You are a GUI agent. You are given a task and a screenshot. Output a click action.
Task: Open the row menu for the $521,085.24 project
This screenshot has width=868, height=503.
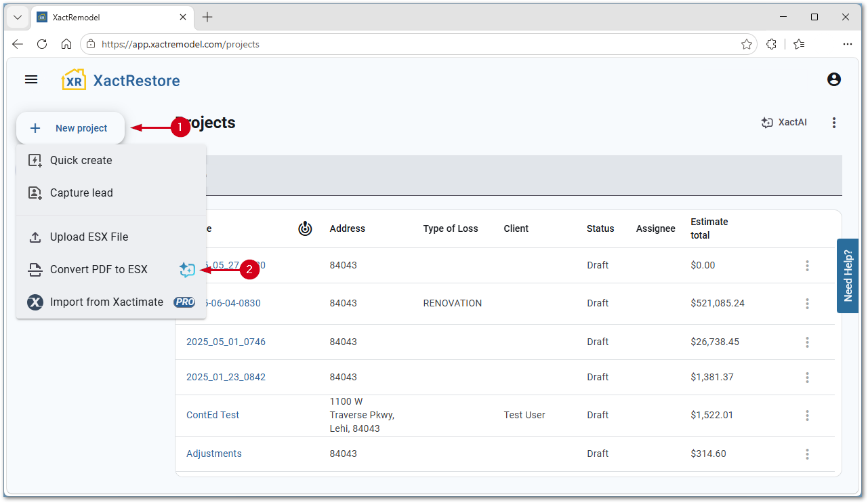click(807, 304)
